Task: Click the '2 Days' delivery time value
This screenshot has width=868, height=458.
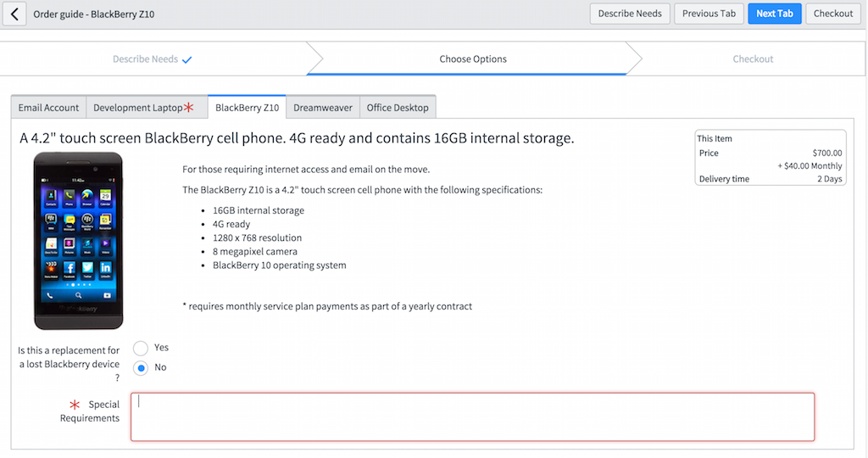Action: 829,179
